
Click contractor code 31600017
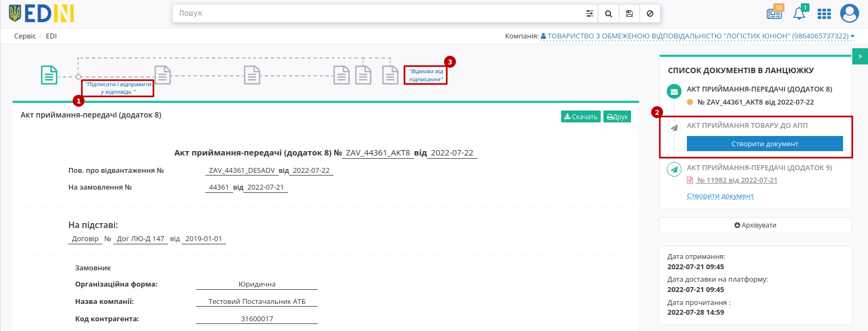click(x=257, y=319)
